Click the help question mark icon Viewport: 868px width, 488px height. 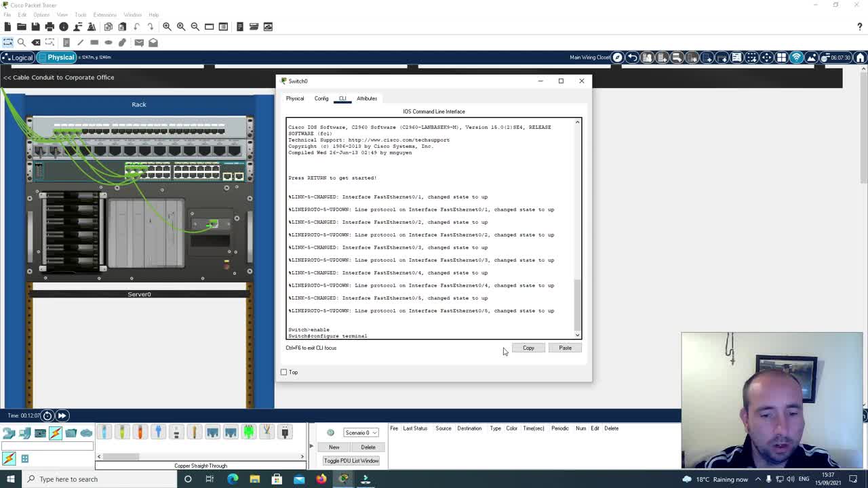860,26
